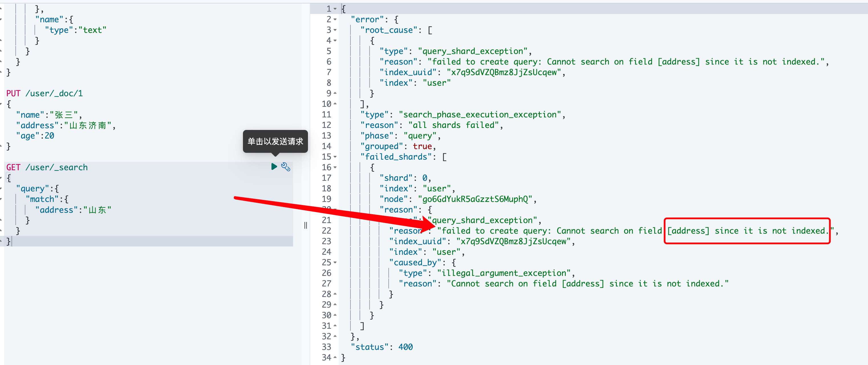Open the wrench tools icon
868x365 pixels.
[286, 167]
